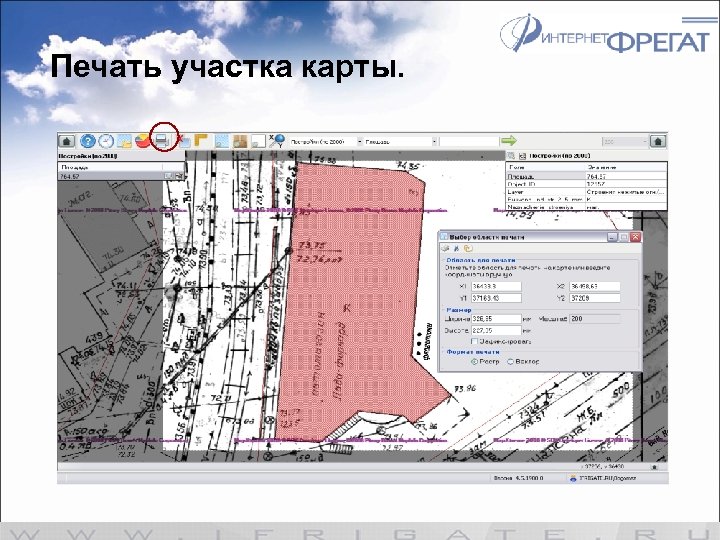
Task: Click the table icon in right info panel header
Action: pos(523,156)
